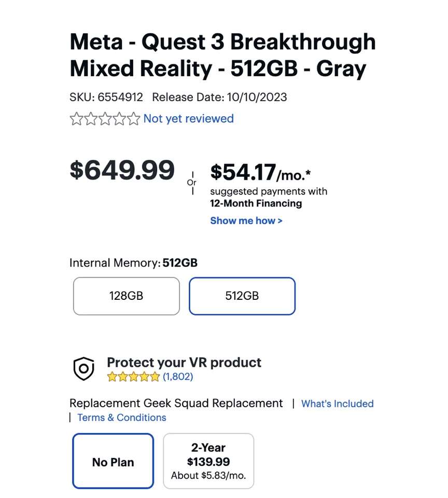The width and height of the screenshot is (448, 498).
Task: Click the shield icon beside Protect your VR product
Action: tap(83, 369)
